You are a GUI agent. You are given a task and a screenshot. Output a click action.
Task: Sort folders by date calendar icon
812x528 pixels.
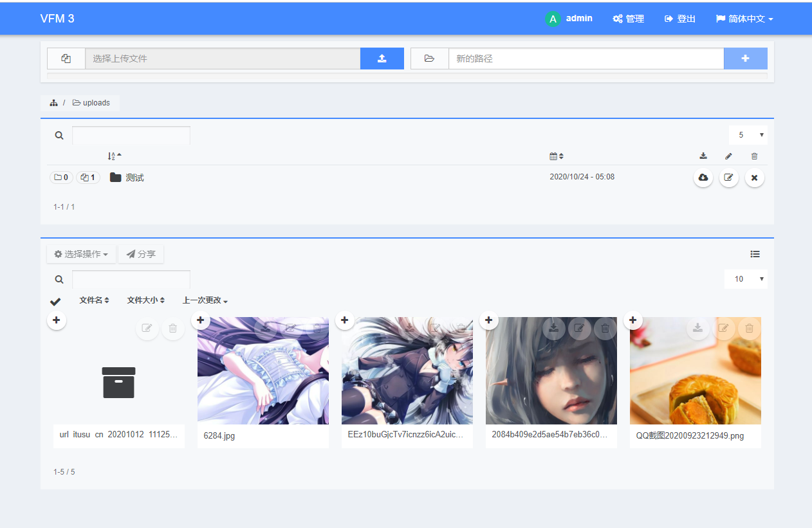557,156
